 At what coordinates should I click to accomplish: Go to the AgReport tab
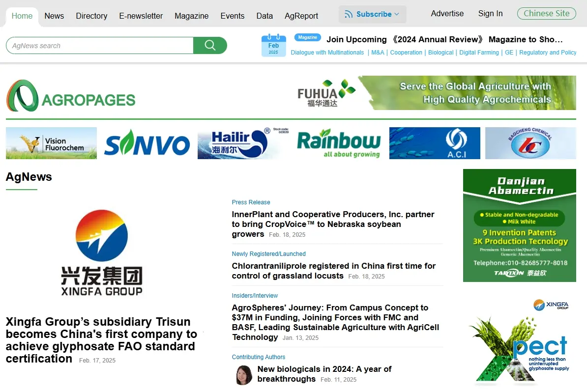[x=301, y=16]
